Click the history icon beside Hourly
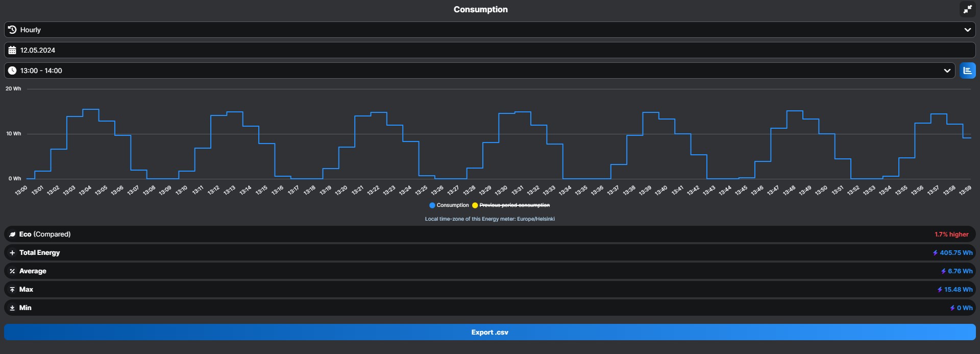The height and width of the screenshot is (354, 980). tap(12, 30)
